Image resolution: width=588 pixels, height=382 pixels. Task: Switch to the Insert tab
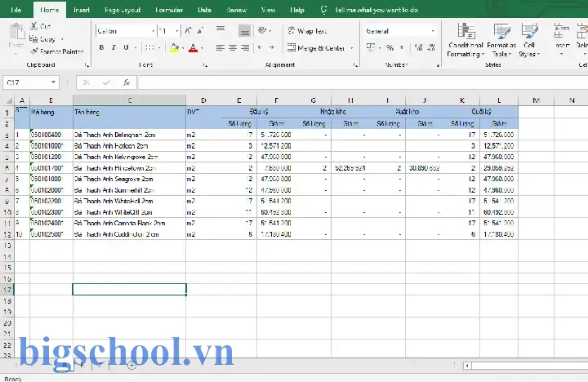point(82,10)
